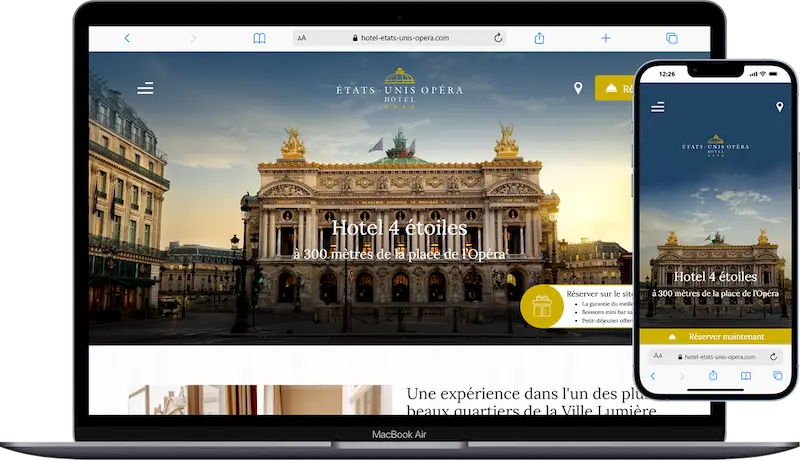Add a new tab with the plus icon

(x=606, y=38)
